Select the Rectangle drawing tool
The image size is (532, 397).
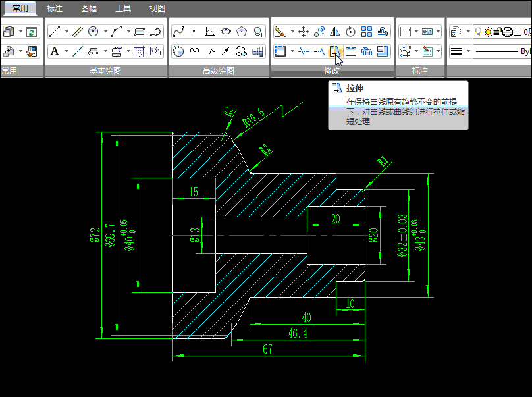coord(140,32)
